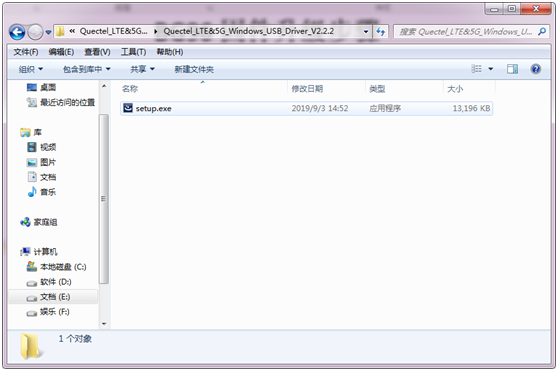Open the recent pages history dropdown
Screen dimensions: 558x371
(48, 32)
